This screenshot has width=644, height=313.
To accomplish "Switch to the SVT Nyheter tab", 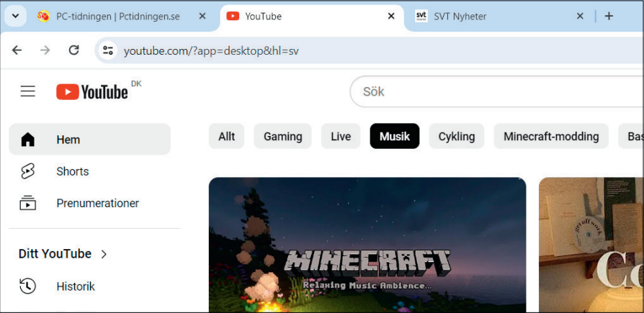I will [x=498, y=17].
